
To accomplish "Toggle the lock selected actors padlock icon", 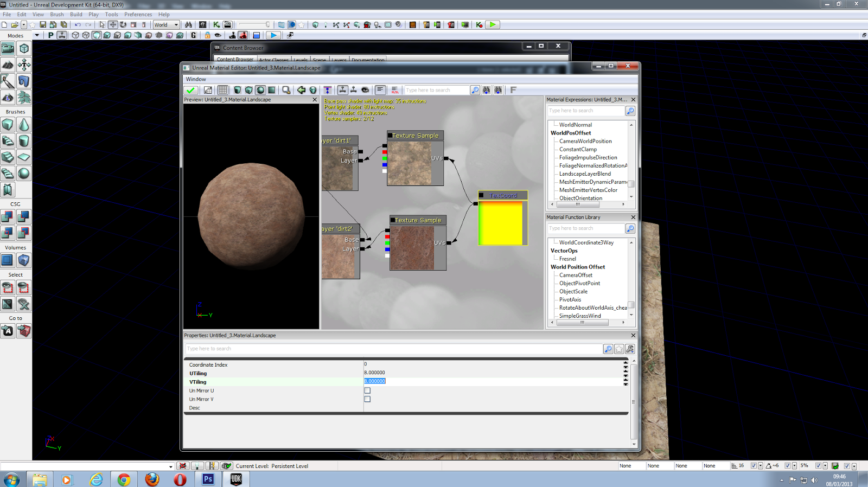I will [207, 35].
